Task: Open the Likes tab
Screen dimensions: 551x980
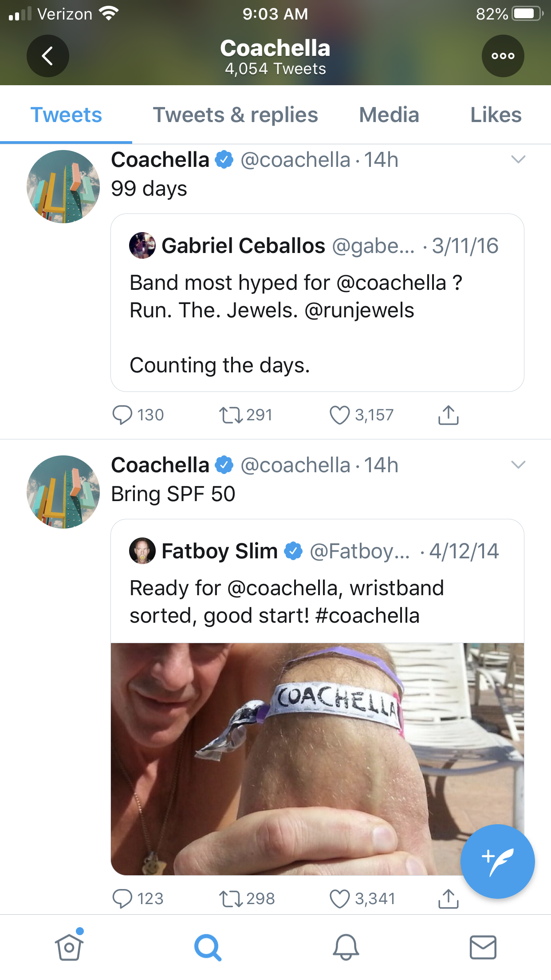Action: tap(496, 115)
